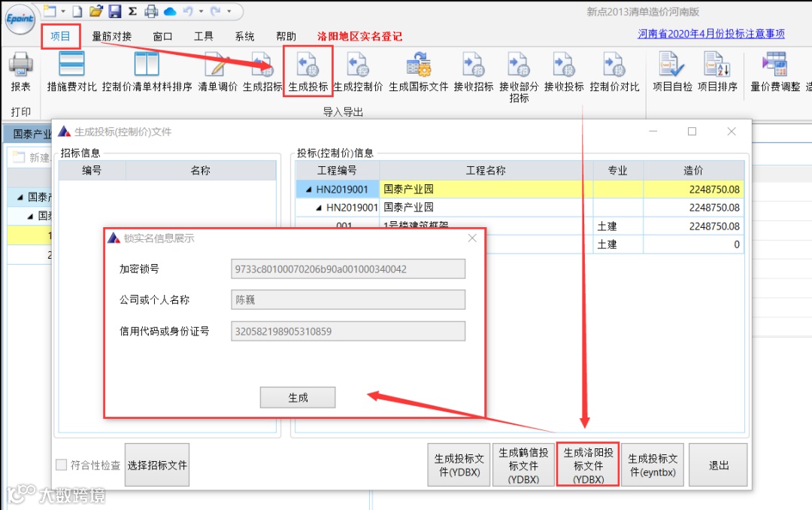Click the 选择招标文件 button
Viewport: 812px width, 510px height.
157,465
